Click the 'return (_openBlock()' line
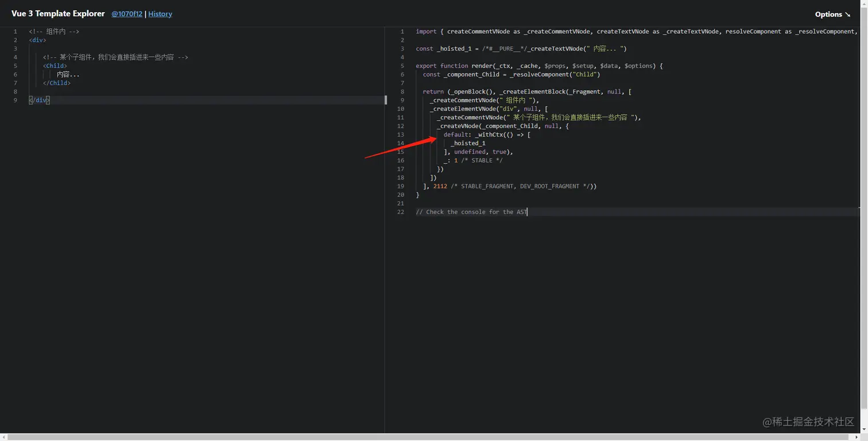Screen dimensions: 868x441 pos(527,92)
